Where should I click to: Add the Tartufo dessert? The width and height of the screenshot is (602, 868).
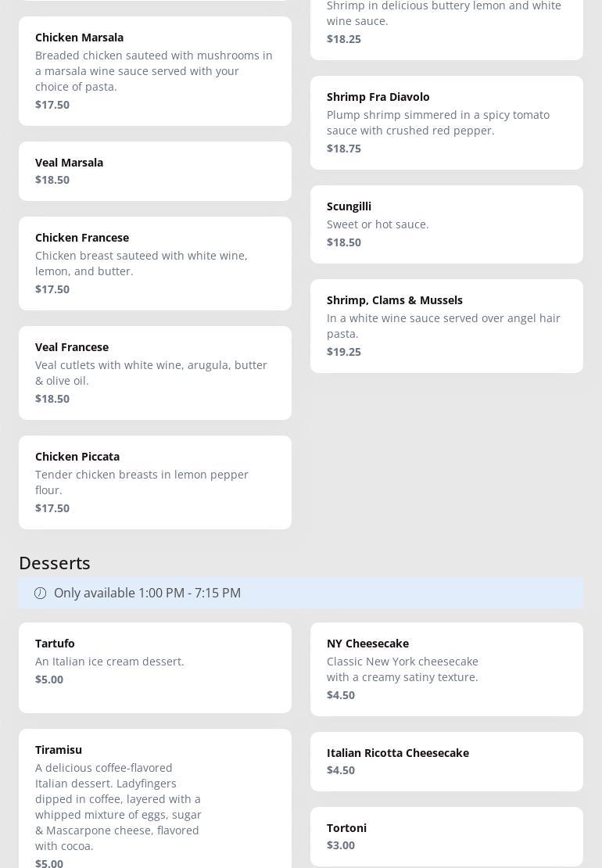pos(155,667)
